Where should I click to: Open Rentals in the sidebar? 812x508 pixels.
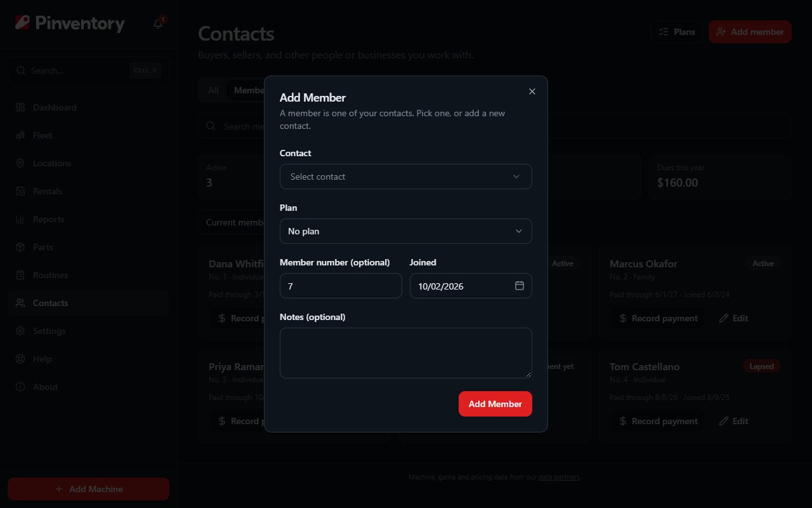(88, 191)
